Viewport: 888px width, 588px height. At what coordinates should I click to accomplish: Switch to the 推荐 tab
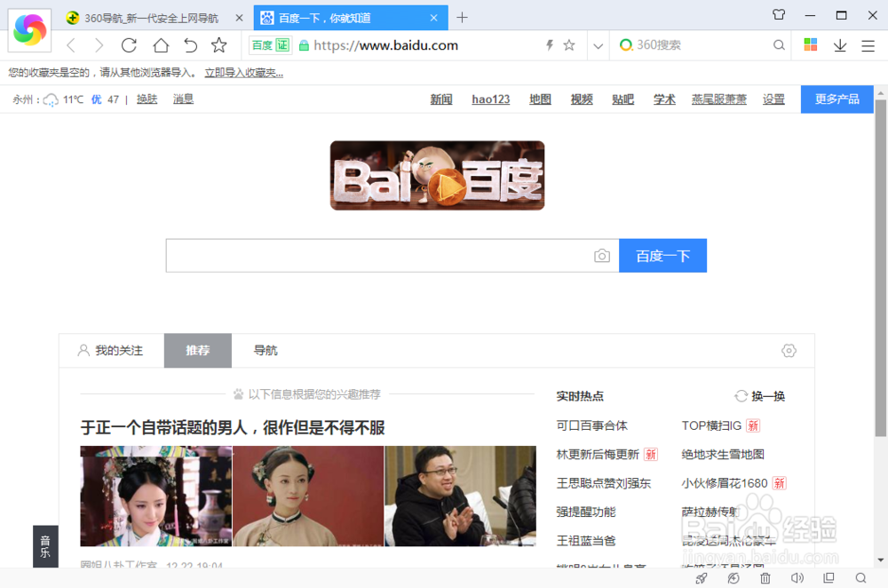click(197, 350)
